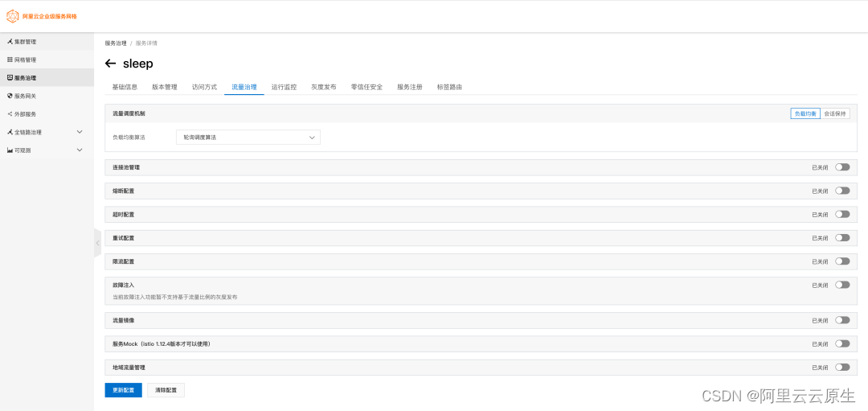Image resolution: width=868 pixels, height=411 pixels.
Task: Click the sleep service name heading
Action: (138, 64)
